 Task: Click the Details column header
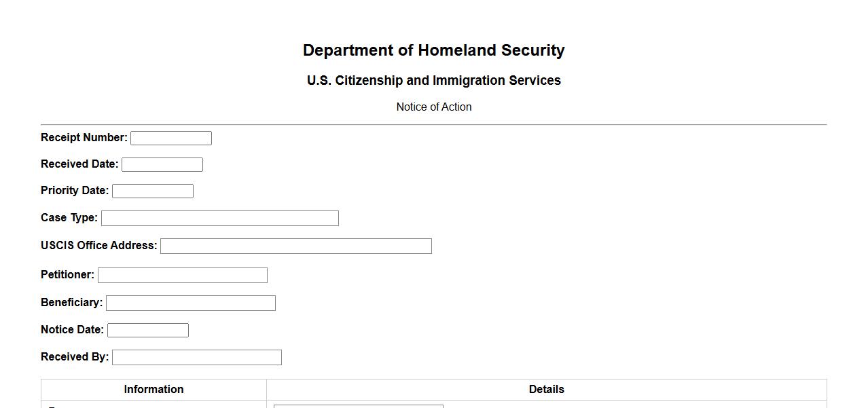(546, 390)
